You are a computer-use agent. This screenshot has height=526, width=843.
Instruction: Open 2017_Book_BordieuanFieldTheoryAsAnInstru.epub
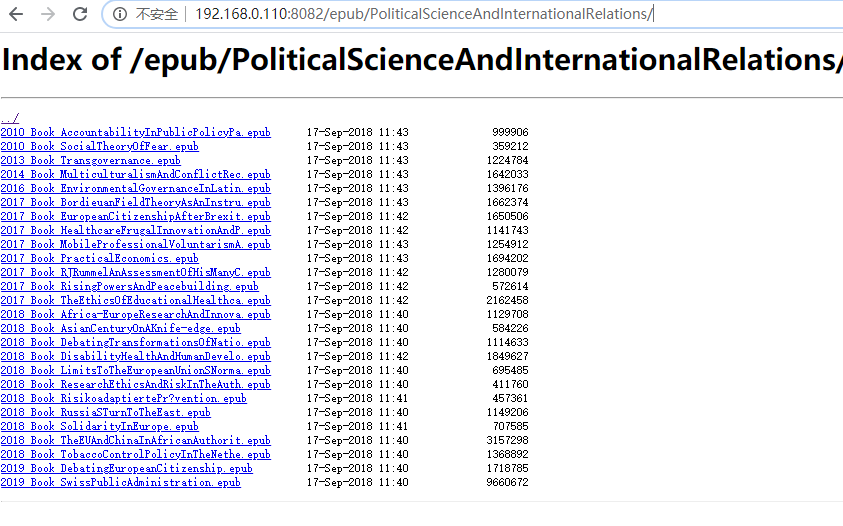(x=135, y=202)
